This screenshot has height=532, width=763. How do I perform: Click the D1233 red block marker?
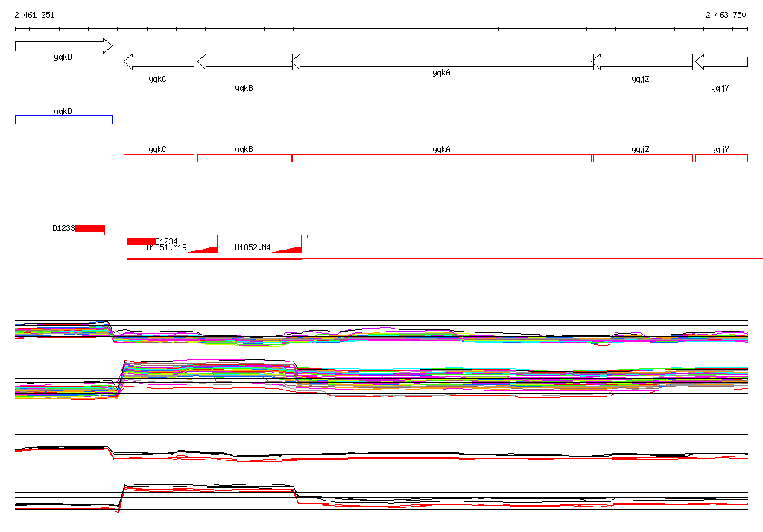click(90, 228)
